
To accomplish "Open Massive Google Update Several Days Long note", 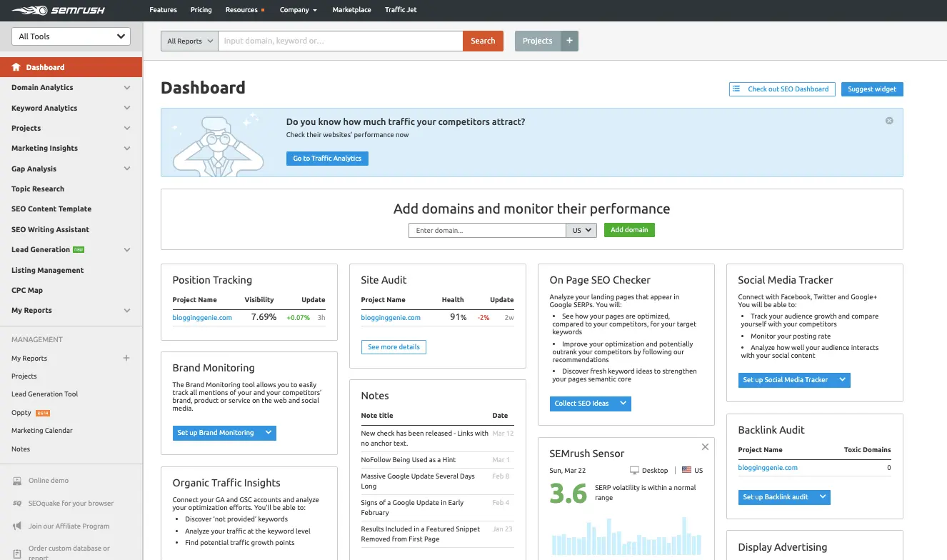I will [418, 481].
